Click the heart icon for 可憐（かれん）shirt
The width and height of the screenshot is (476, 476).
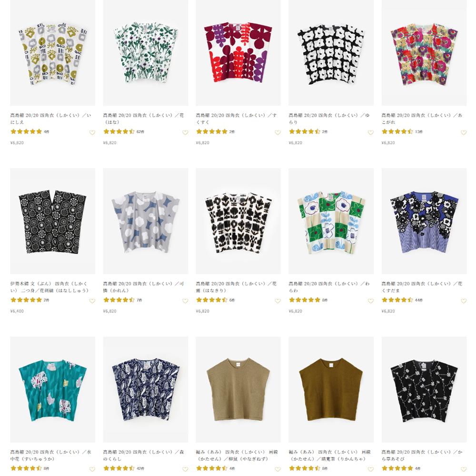[185, 301]
